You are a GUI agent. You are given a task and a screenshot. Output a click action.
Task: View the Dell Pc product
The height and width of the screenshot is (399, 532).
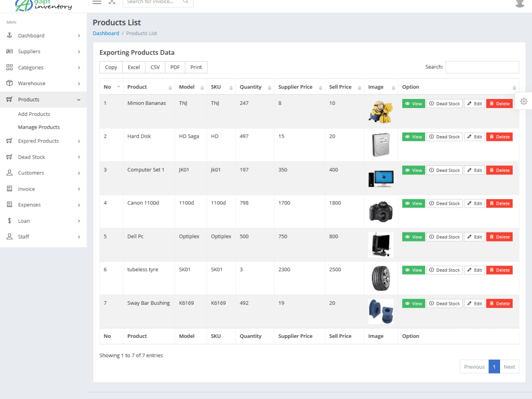coord(413,237)
